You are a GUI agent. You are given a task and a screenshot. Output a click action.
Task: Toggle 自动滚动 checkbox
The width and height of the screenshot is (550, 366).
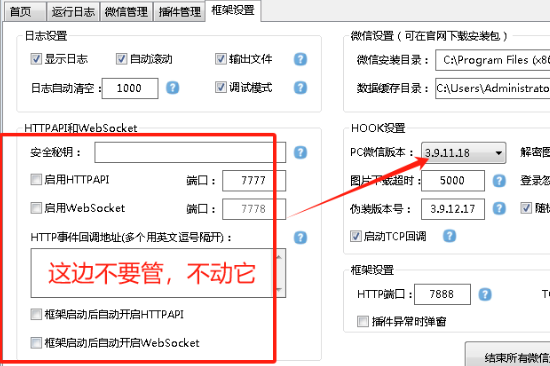coord(121,59)
